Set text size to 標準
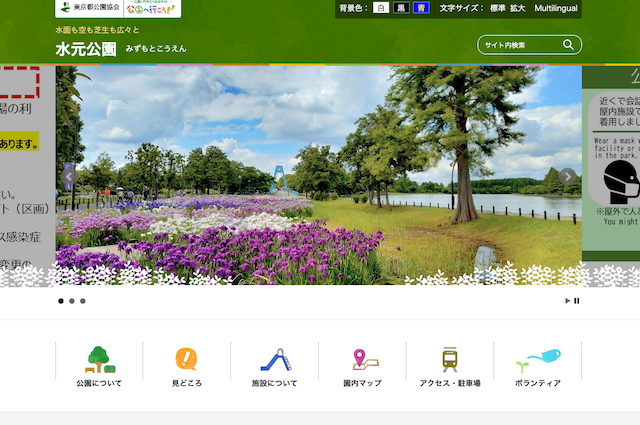This screenshot has width=640, height=425. [x=497, y=8]
